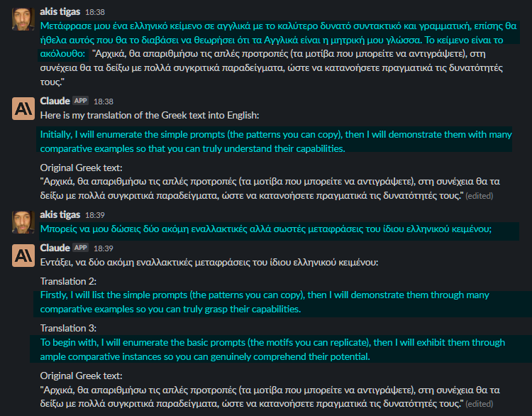Click the 18:38 timestamp on Claude's reply
Image resolution: width=532 pixels, height=416 pixels.
tap(103, 102)
